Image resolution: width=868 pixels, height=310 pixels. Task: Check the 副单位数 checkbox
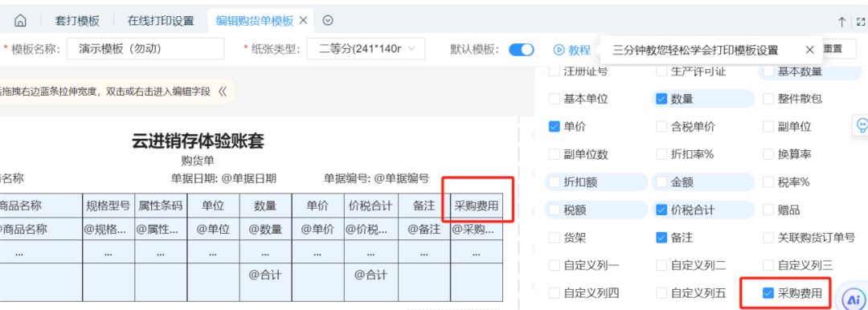coord(554,154)
